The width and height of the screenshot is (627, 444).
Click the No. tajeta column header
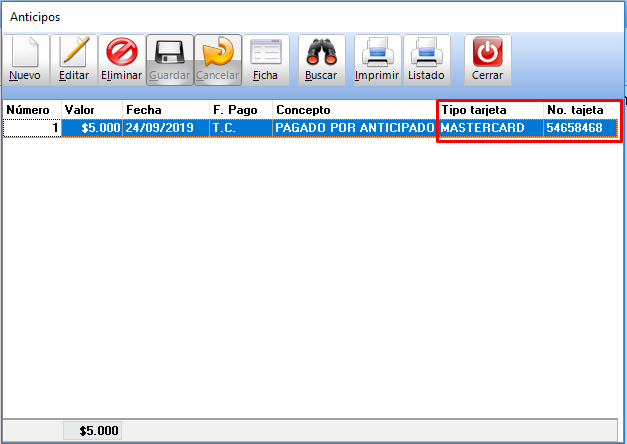point(581,109)
